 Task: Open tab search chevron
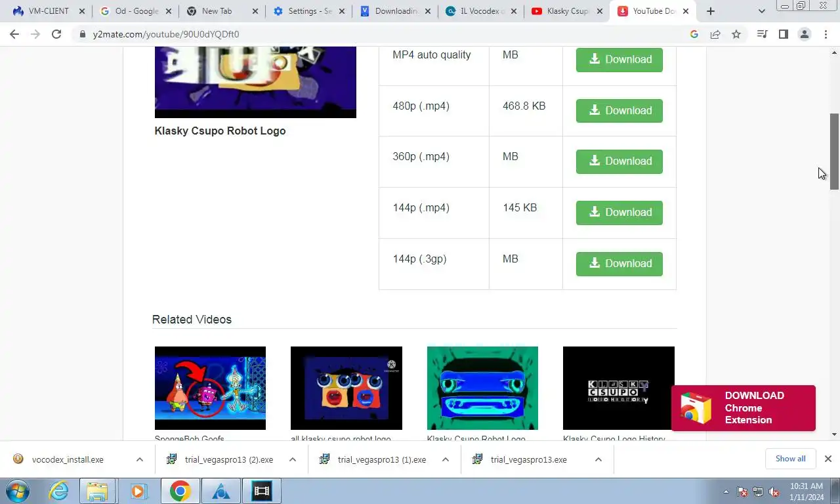(762, 11)
